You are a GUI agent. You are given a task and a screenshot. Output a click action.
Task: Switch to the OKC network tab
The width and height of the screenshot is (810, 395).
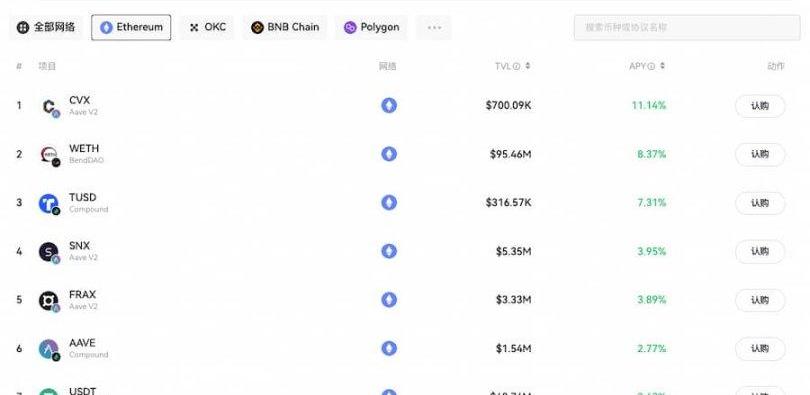point(207,27)
